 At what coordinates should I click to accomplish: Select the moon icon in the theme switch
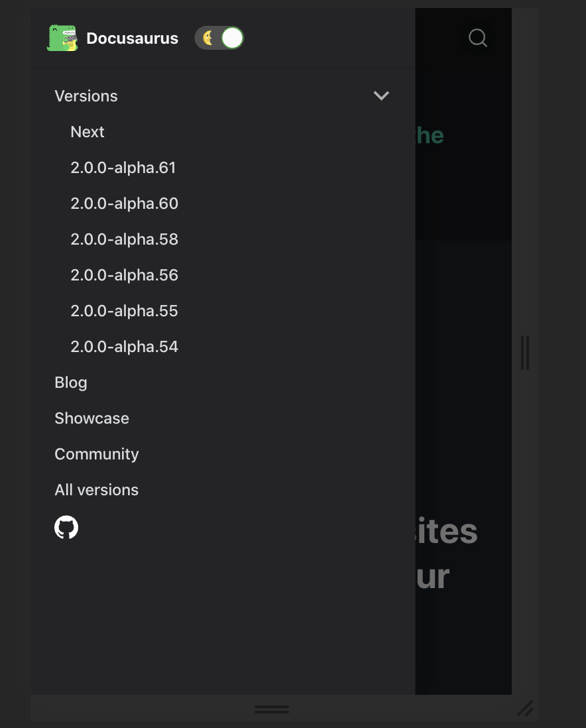pyautogui.click(x=209, y=38)
